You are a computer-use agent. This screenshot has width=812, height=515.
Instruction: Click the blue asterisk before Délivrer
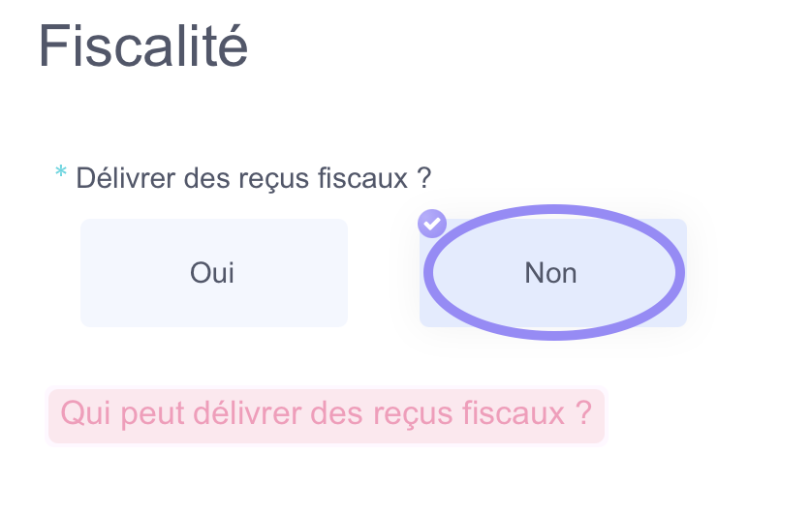(x=61, y=171)
